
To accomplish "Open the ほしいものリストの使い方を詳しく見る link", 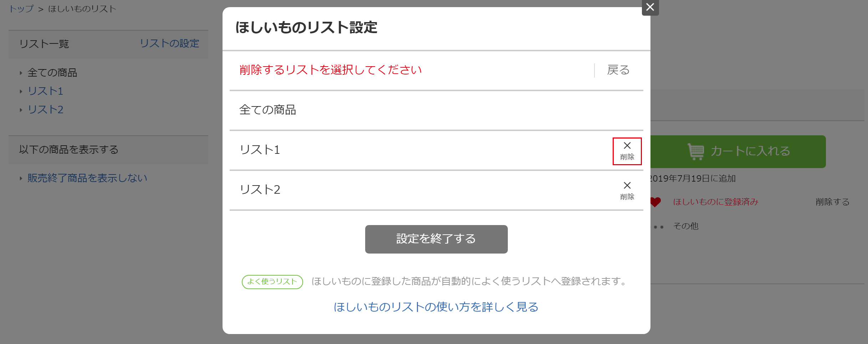I will tap(436, 307).
